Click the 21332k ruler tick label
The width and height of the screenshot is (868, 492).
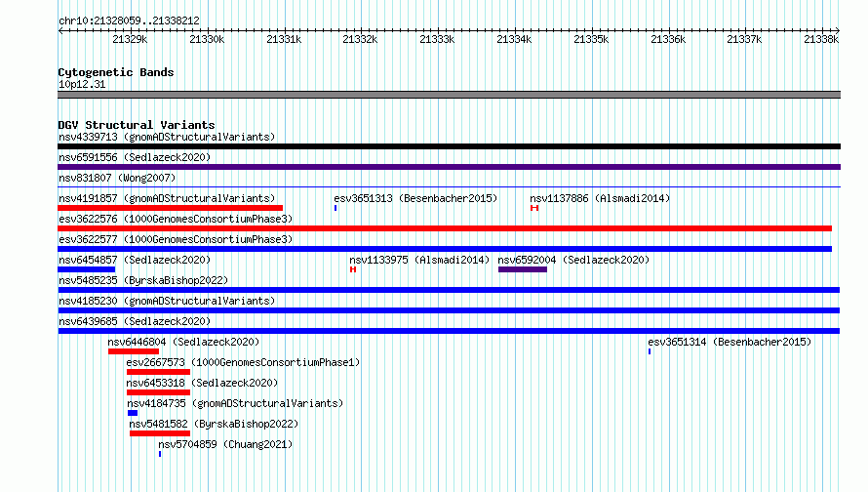coord(361,39)
